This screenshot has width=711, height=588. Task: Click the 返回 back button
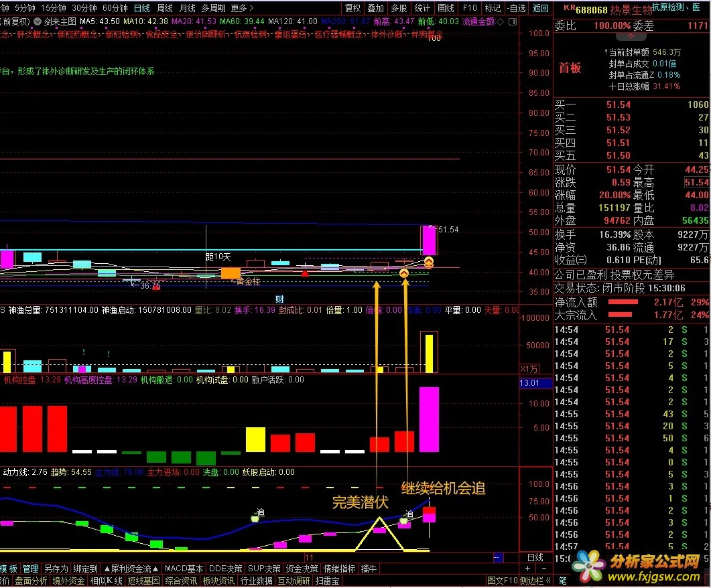[x=541, y=8]
